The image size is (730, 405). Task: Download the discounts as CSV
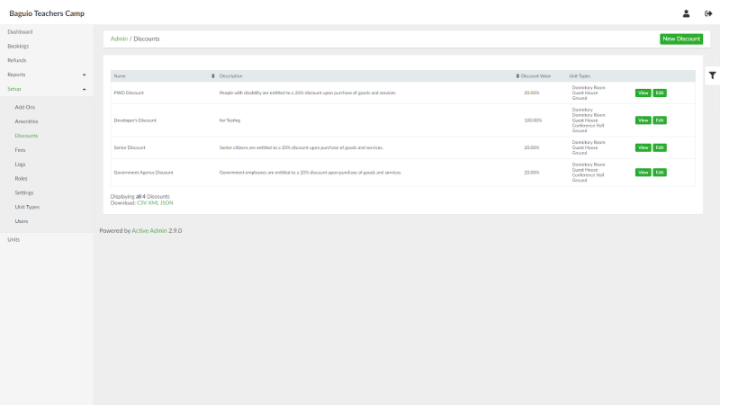coord(141,203)
